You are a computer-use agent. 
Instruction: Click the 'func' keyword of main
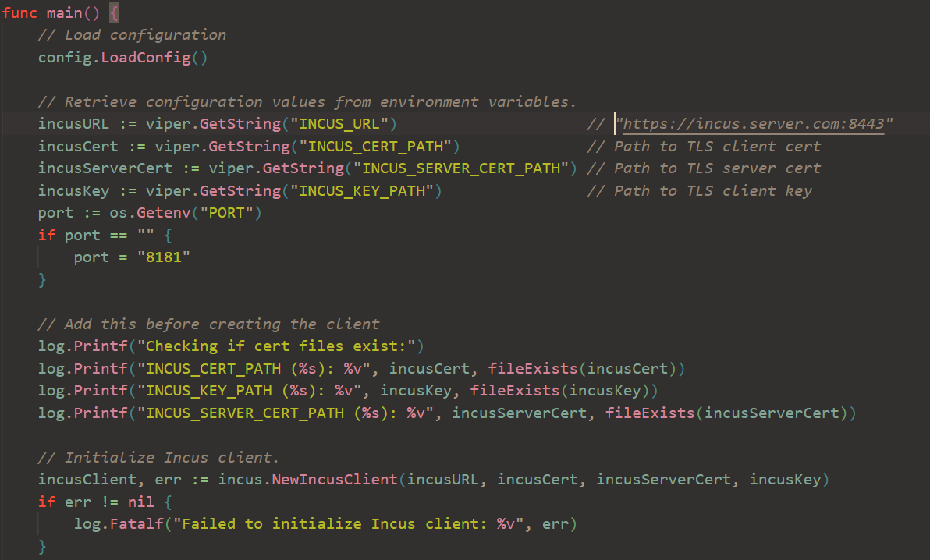click(x=20, y=12)
